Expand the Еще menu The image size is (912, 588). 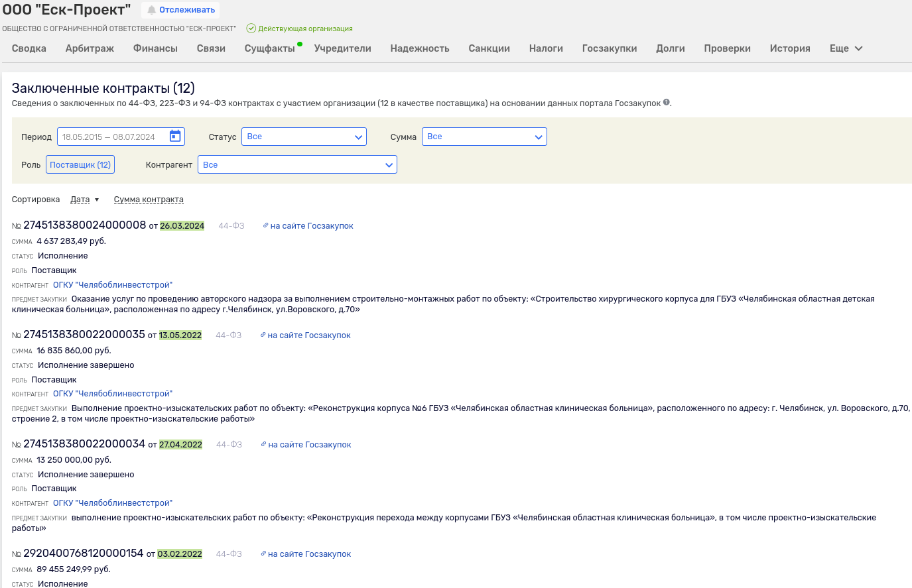tap(846, 48)
